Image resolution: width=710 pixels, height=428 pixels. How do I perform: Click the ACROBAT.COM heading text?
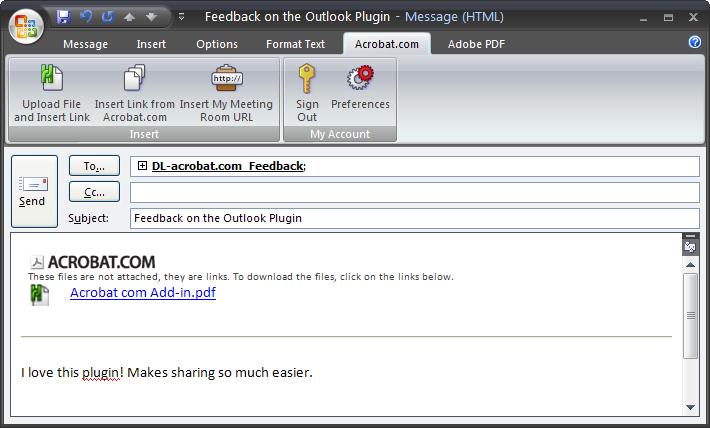click(101, 262)
